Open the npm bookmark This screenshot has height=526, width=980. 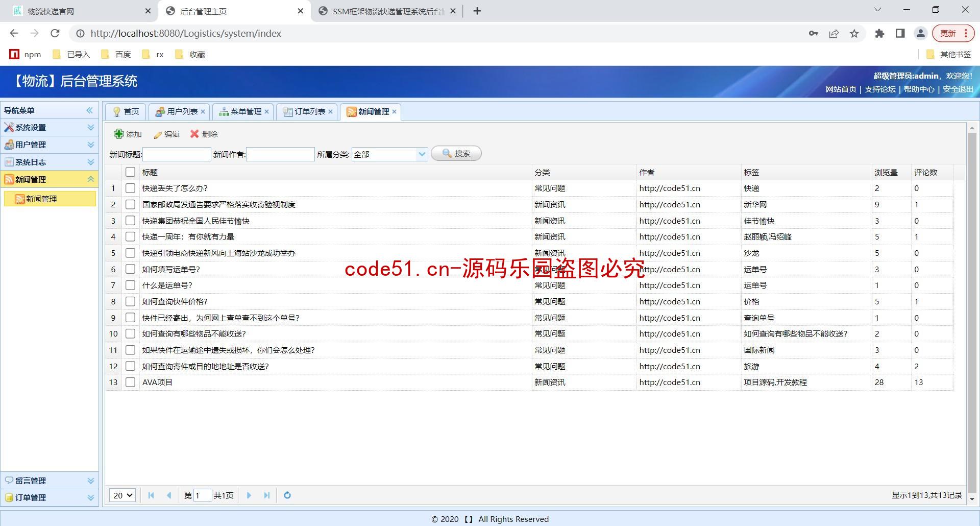point(26,54)
